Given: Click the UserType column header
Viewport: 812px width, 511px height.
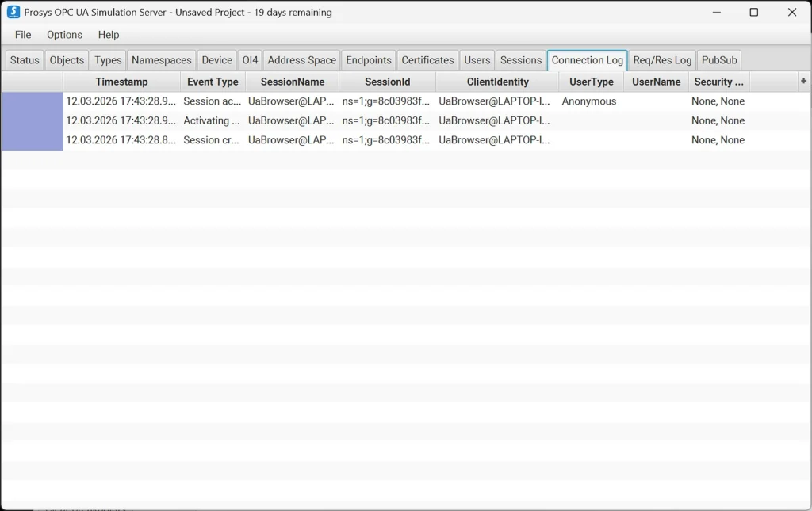Looking at the screenshot, I should tap(591, 82).
